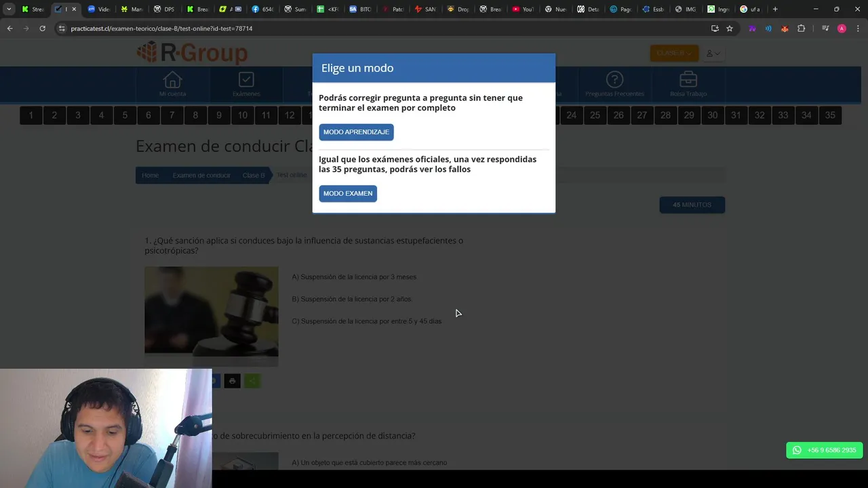Screen dimensions: 868x488
Task: Jump to question number 1
Action: pos(31,115)
